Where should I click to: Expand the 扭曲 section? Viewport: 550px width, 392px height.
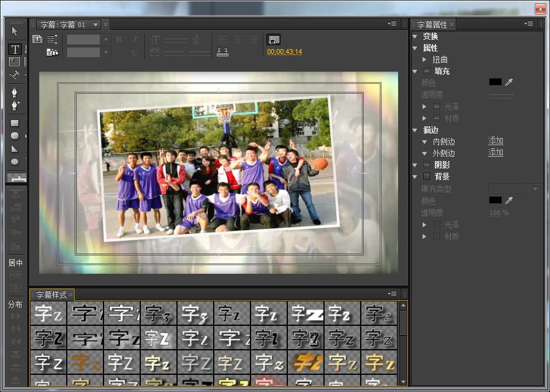point(424,60)
